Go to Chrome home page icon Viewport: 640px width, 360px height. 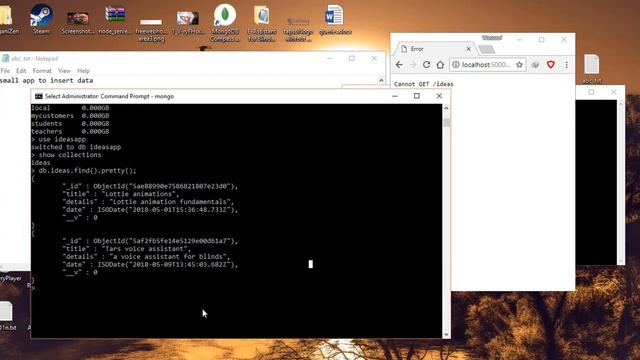click(440, 64)
